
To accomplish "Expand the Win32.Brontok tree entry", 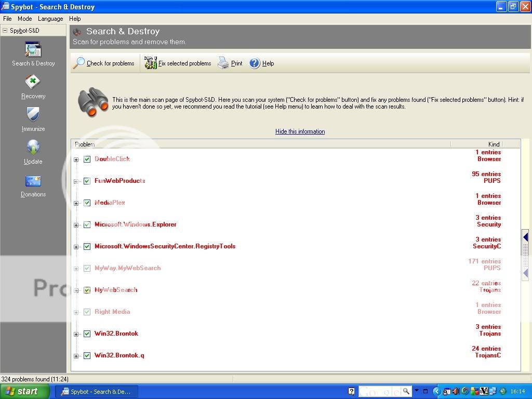I will tap(76, 334).
